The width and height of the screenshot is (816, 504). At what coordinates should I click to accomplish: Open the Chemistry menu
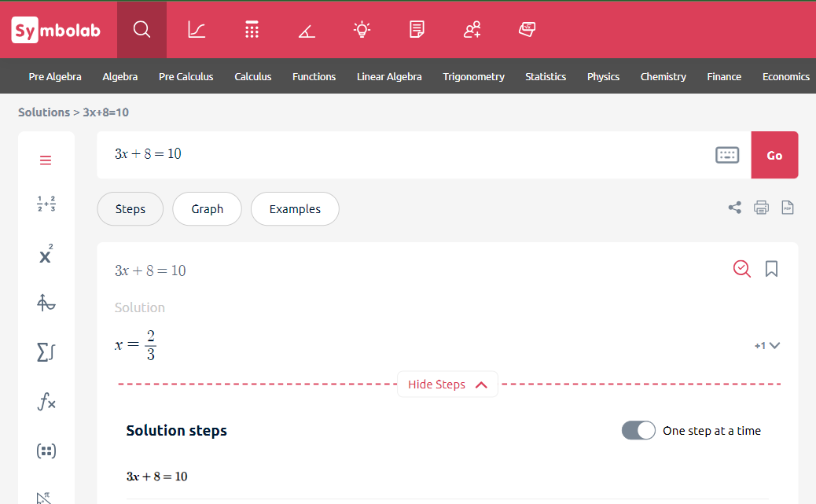coord(663,76)
